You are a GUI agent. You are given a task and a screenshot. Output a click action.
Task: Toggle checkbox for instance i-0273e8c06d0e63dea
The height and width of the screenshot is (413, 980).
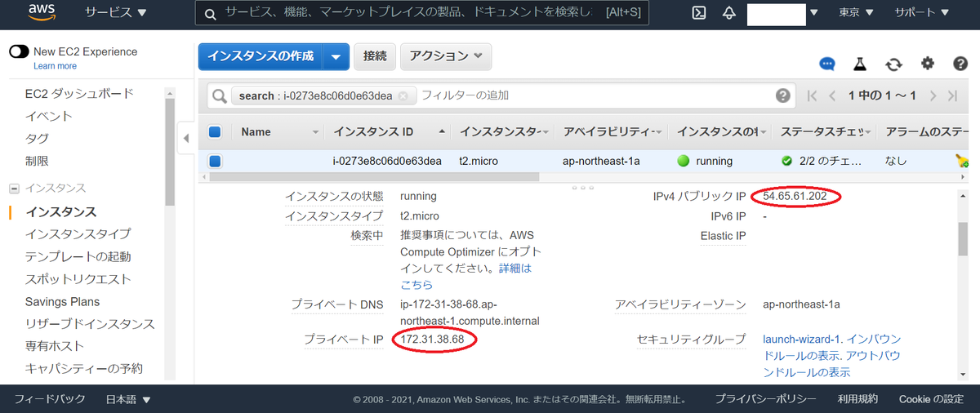click(215, 161)
